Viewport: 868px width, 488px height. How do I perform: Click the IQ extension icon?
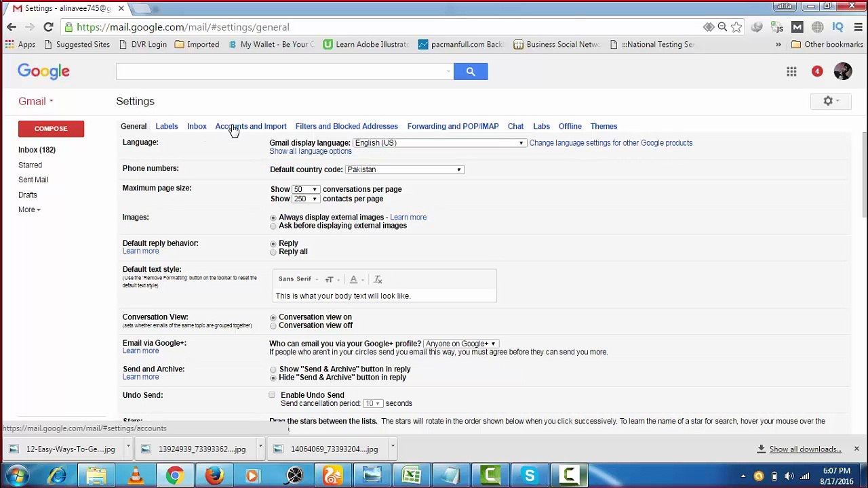(x=837, y=27)
